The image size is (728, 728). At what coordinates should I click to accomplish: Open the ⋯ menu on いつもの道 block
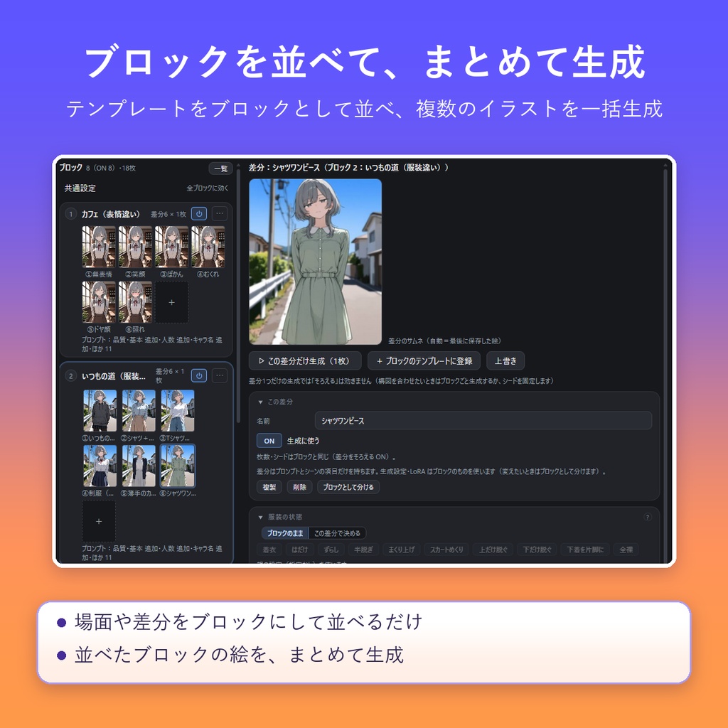pyautogui.click(x=220, y=375)
